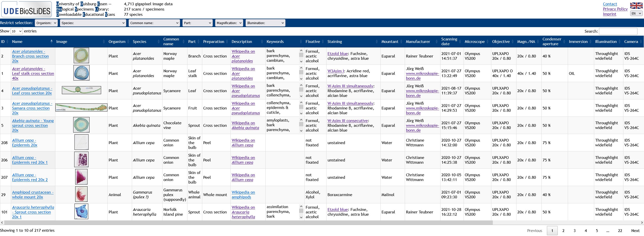The image size is (644, 236).
Task: Open the Privacy Policy link
Action: point(615,9)
